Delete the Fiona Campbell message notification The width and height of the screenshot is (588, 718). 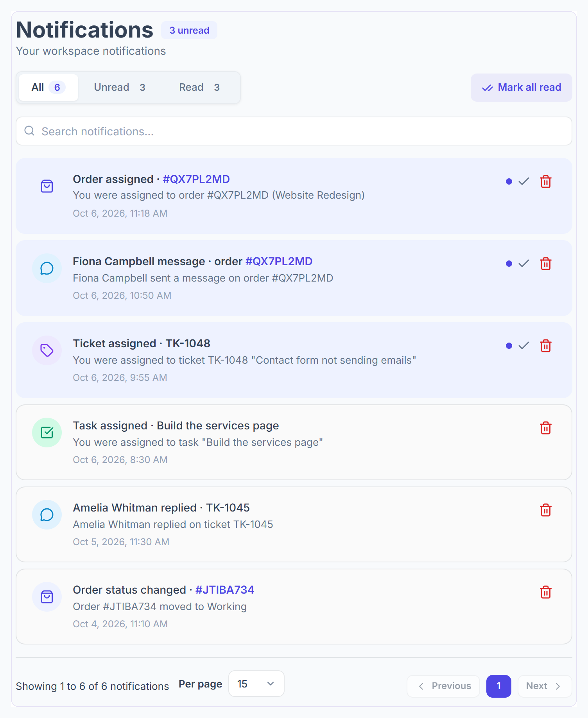click(x=546, y=264)
